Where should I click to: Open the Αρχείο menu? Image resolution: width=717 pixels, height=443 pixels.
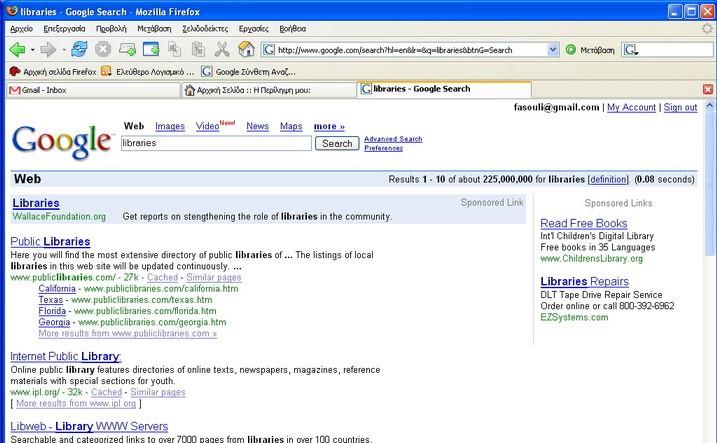coord(21,28)
